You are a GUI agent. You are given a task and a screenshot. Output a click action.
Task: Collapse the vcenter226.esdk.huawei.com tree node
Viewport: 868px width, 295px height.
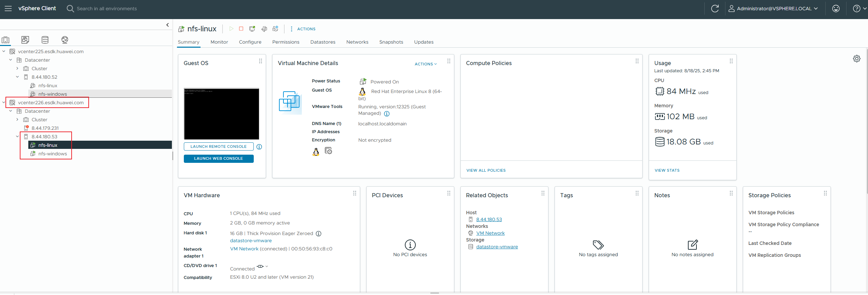coord(4,103)
